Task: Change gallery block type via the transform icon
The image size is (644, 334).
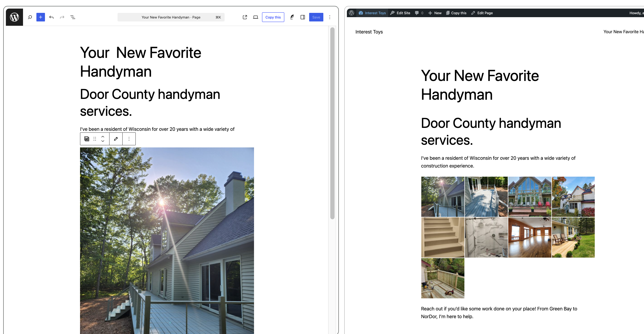Action: pyautogui.click(x=86, y=139)
